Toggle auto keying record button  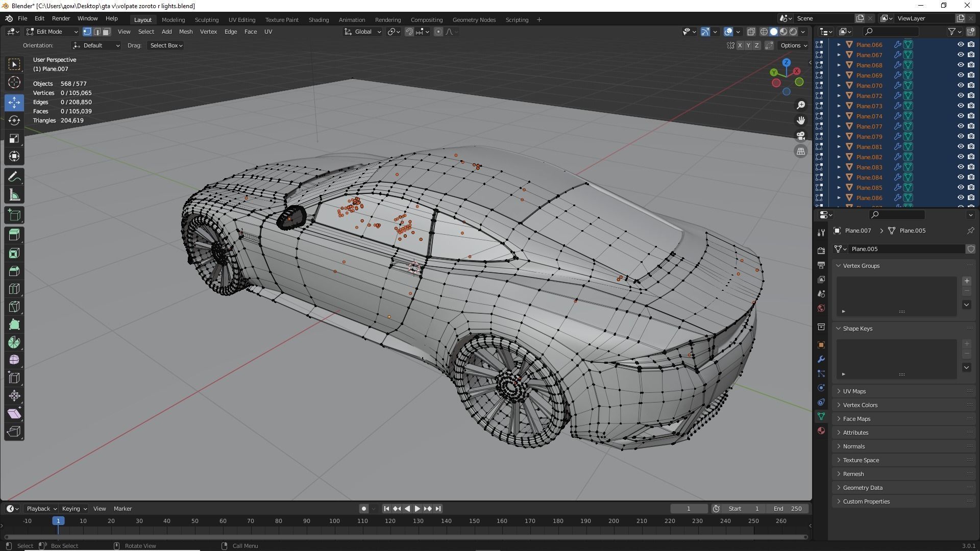point(363,509)
